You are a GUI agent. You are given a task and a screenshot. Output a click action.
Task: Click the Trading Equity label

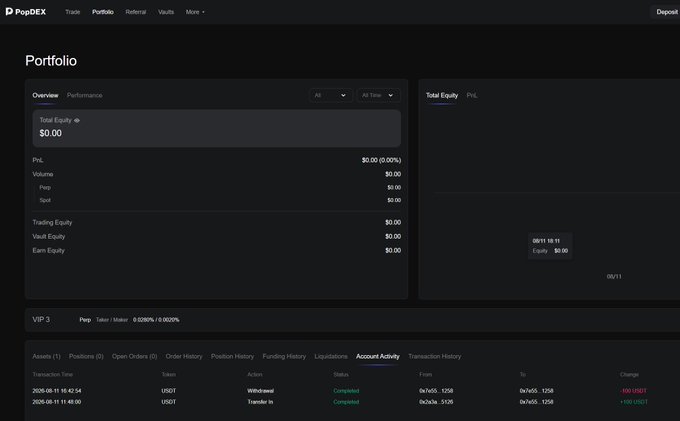click(52, 222)
